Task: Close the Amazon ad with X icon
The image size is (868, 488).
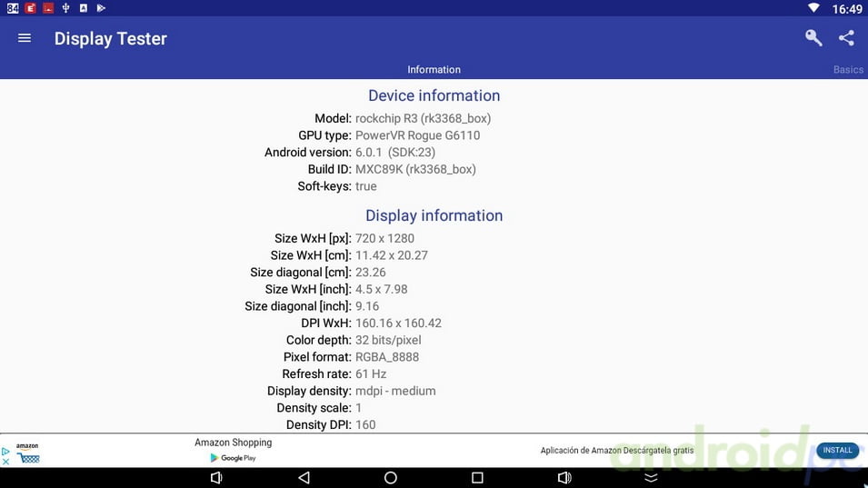Action: coord(5,462)
